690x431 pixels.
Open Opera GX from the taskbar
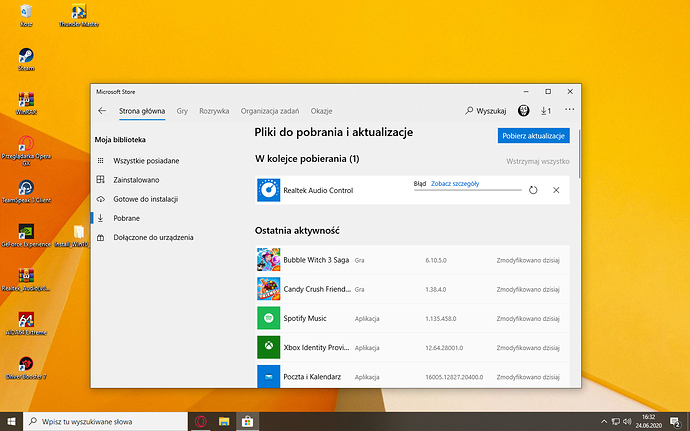click(x=201, y=421)
